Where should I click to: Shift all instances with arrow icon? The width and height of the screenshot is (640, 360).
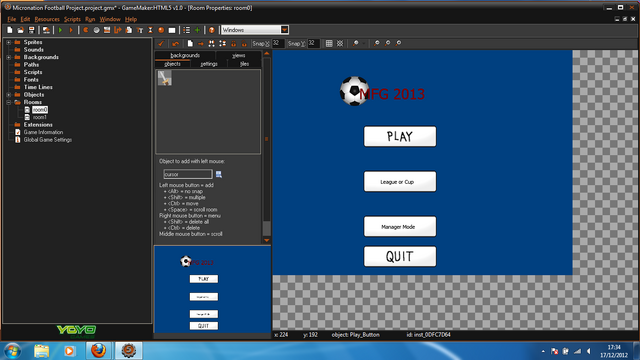(x=201, y=43)
